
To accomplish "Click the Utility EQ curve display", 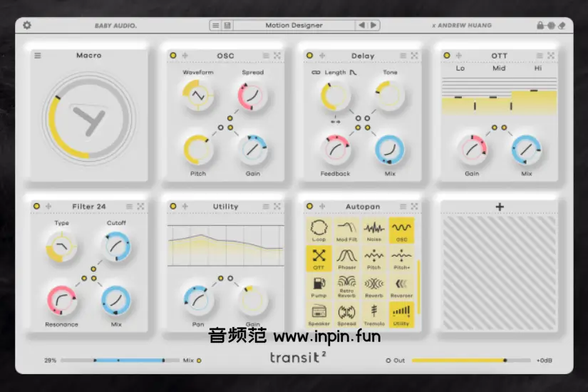I will tap(225, 245).
